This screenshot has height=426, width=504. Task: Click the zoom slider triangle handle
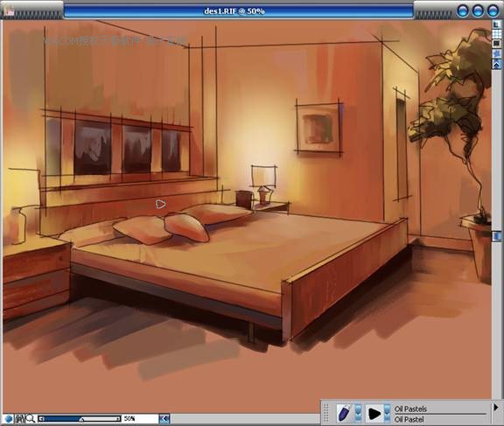81,419
